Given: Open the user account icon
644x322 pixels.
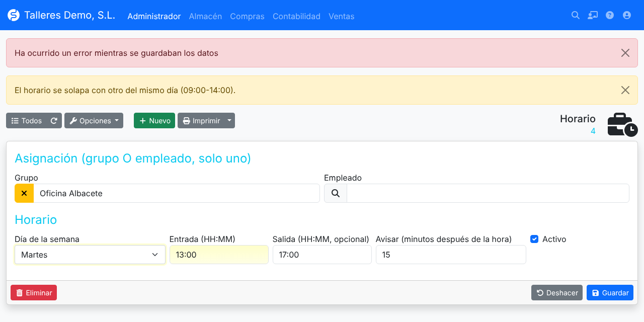Looking at the screenshot, I should click(x=627, y=15).
